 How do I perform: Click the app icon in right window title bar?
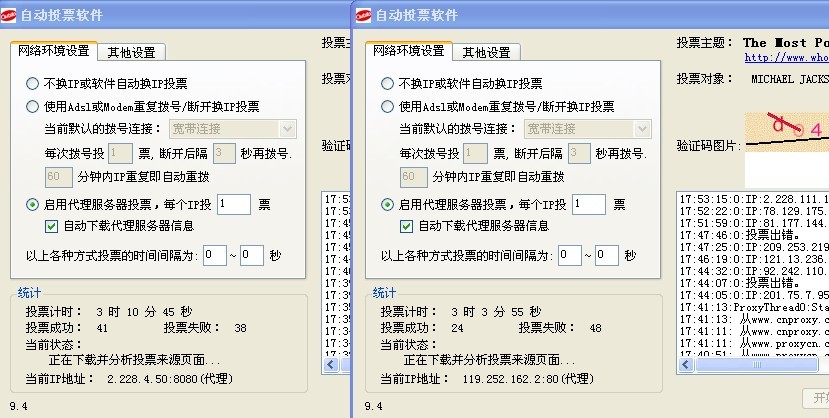[x=365, y=15]
